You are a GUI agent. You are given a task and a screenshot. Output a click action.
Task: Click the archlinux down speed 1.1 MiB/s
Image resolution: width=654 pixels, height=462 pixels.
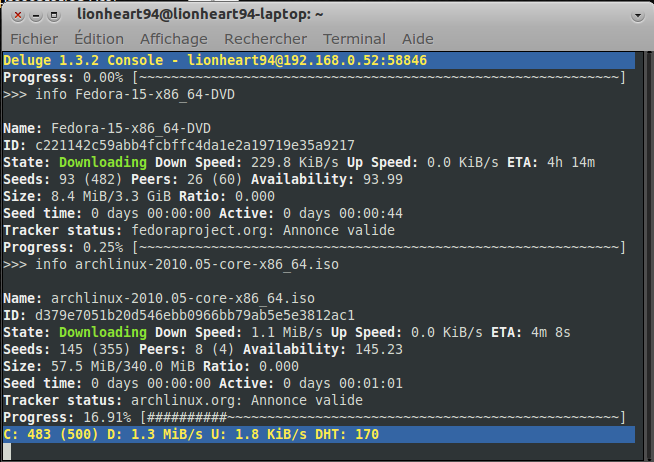[x=287, y=332]
